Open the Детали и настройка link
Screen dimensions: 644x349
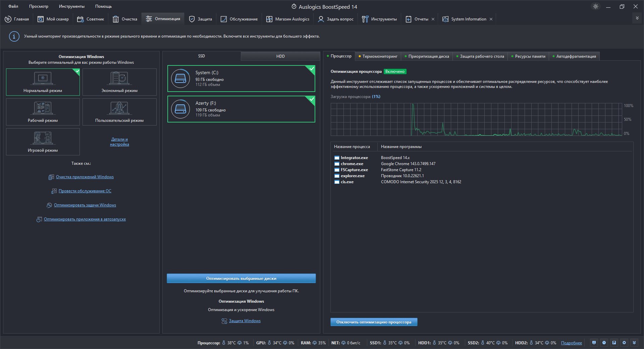tap(119, 142)
